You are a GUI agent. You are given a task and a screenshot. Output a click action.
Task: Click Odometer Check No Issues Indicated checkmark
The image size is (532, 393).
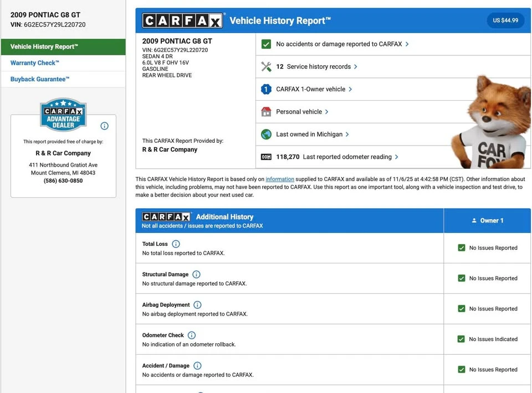[461, 339]
